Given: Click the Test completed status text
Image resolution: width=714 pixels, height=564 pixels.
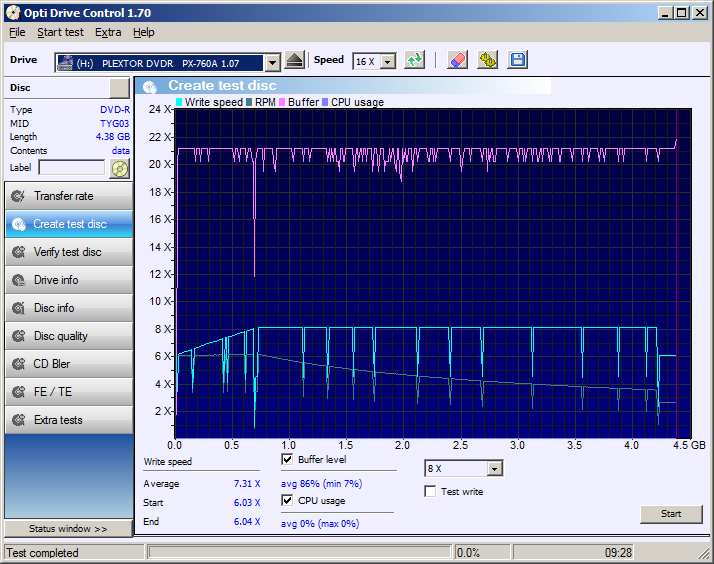Looking at the screenshot, I should [42, 553].
